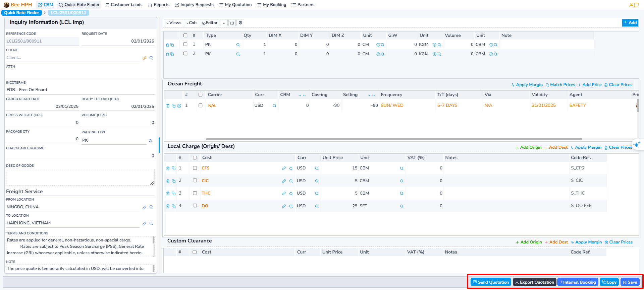This screenshot has width=644, height=290.
Task: Tick the checkbox for CIC charge
Action: coord(195,180)
